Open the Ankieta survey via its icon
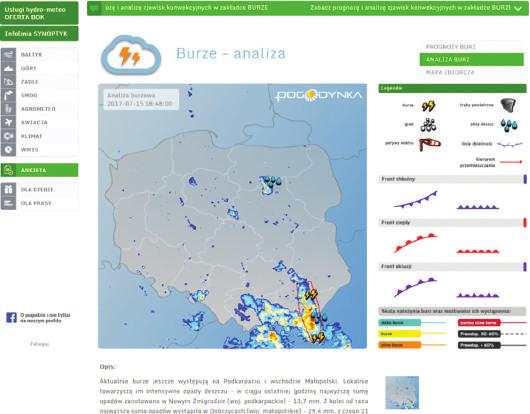The height and width of the screenshot is (414, 530). pyautogui.click(x=8, y=170)
